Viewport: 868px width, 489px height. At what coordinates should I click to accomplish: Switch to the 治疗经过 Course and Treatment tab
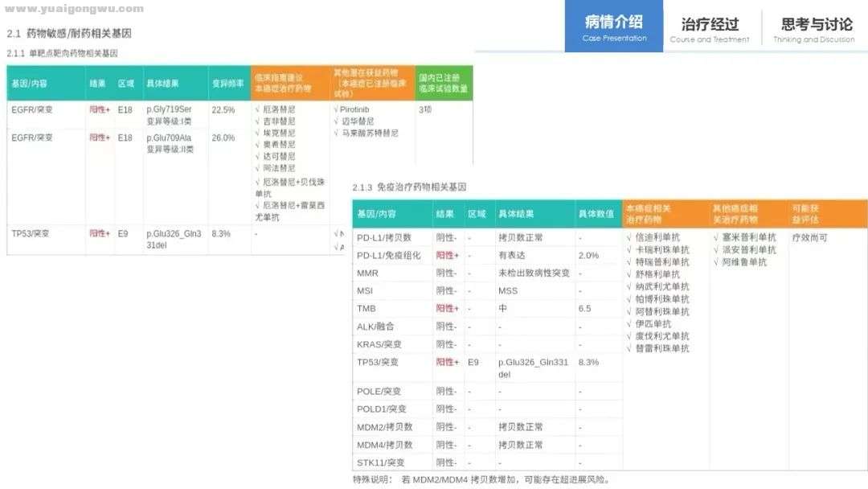point(709,28)
